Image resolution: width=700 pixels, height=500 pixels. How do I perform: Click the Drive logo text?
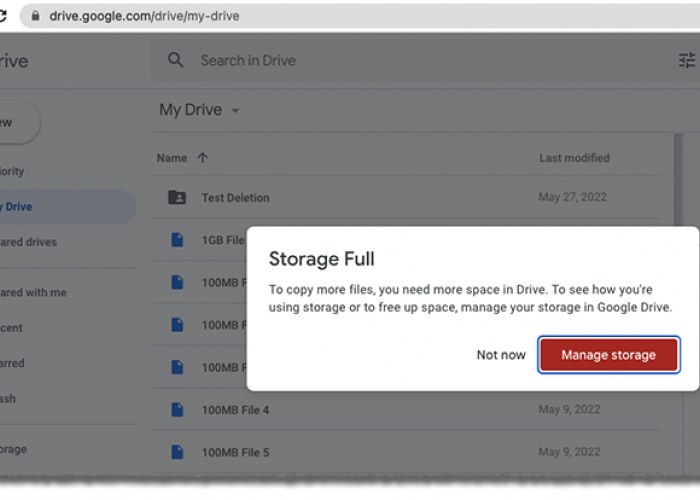pyautogui.click(x=14, y=61)
